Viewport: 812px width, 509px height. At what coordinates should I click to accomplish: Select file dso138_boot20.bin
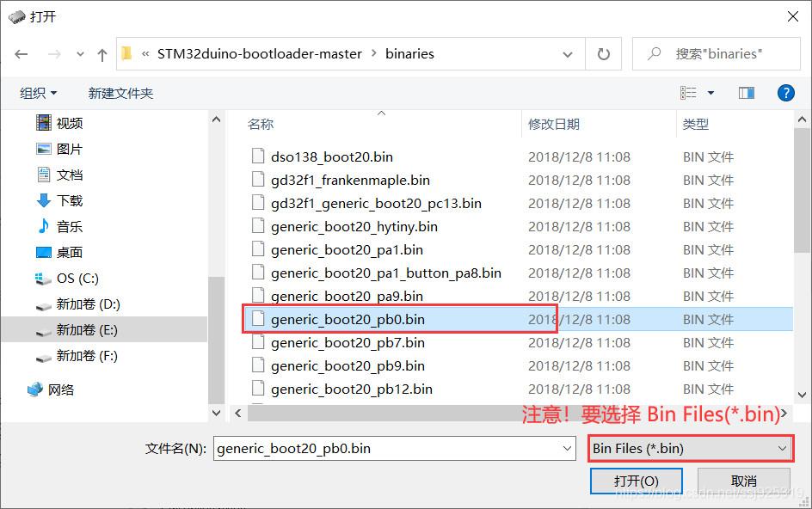click(x=332, y=156)
